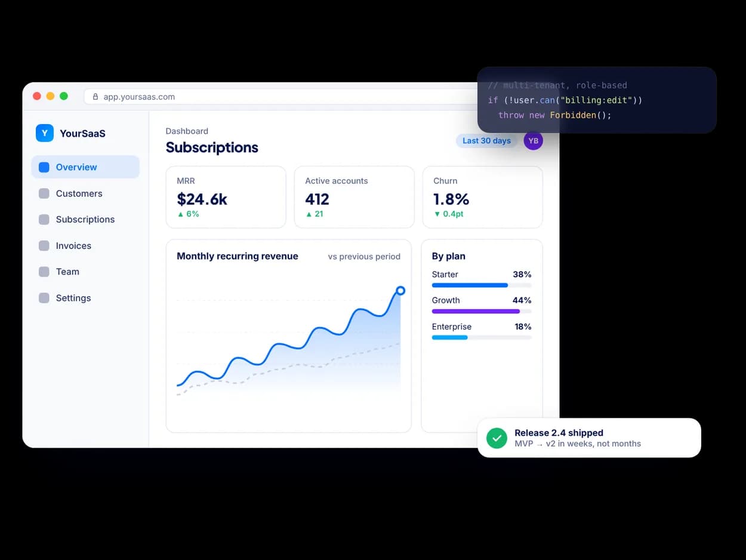Click the Enterprise "18%" value
The image size is (746, 560).
[x=523, y=327]
